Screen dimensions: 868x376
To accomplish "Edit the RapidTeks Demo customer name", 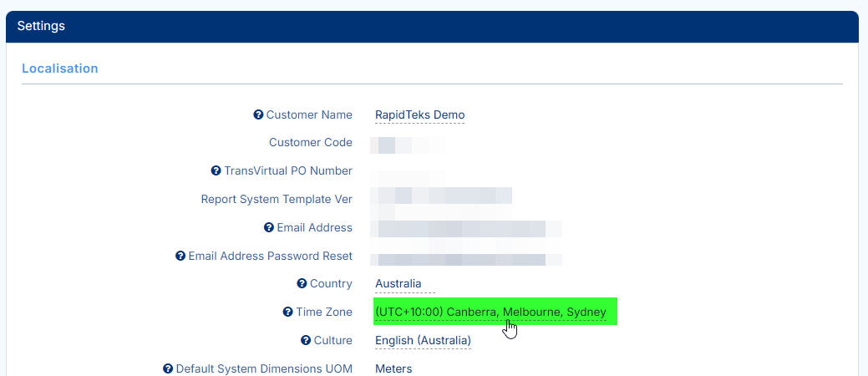I will pos(419,115).
